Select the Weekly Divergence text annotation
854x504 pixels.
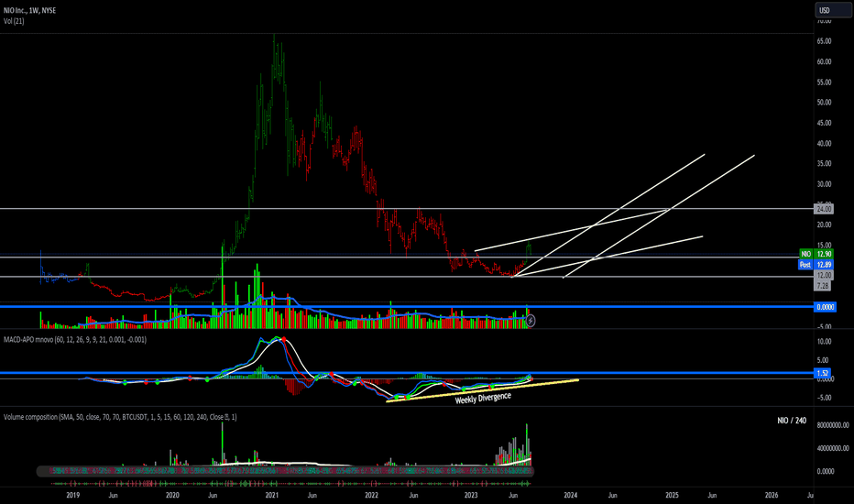click(x=483, y=398)
